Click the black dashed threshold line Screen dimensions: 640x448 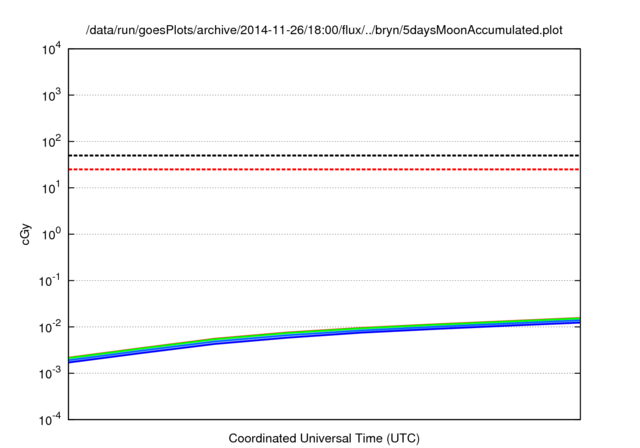coord(324,155)
